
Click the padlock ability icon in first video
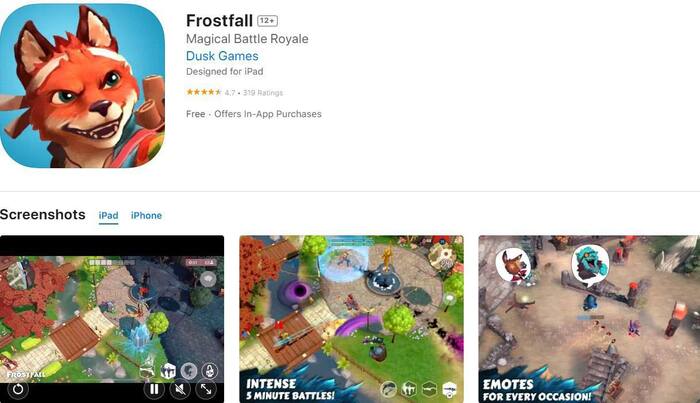pyautogui.click(x=209, y=370)
